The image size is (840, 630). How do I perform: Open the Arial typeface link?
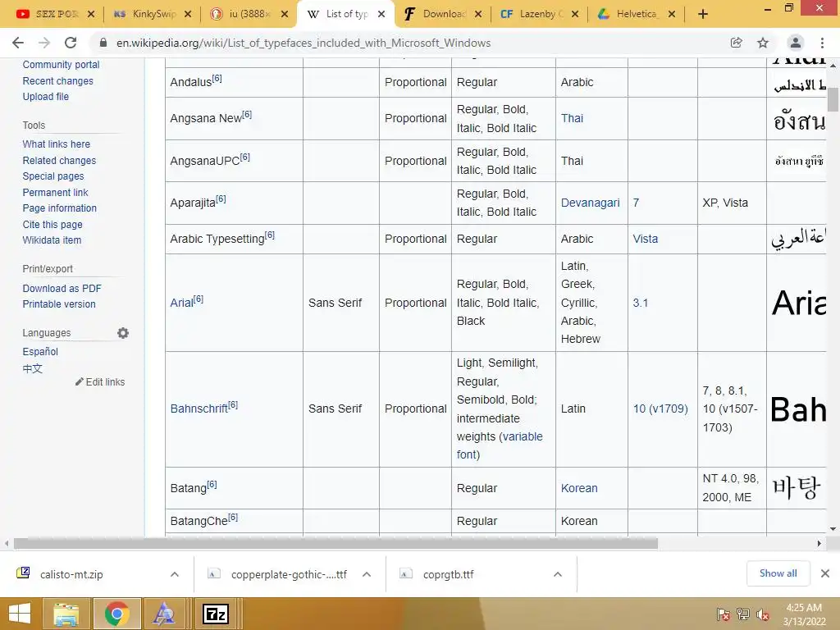pyautogui.click(x=181, y=303)
